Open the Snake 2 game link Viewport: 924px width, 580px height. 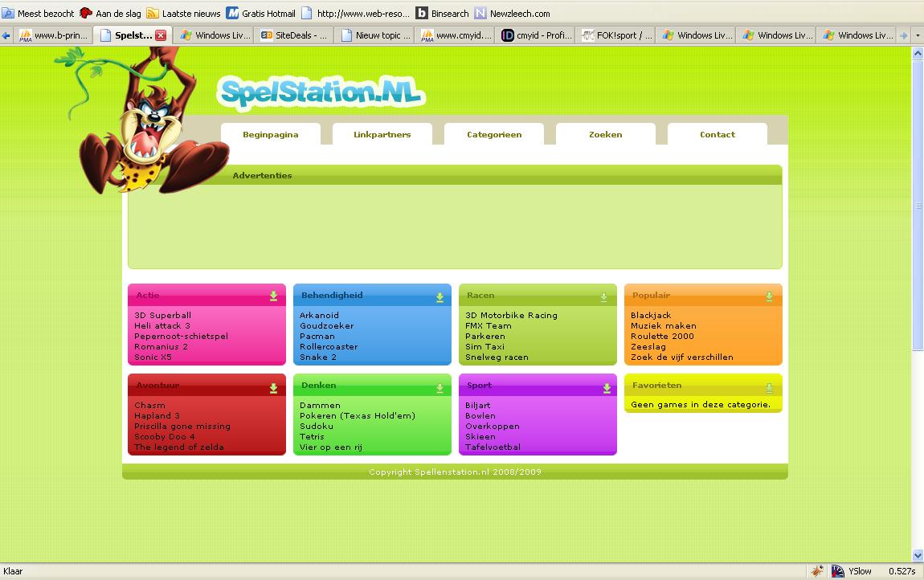(317, 357)
